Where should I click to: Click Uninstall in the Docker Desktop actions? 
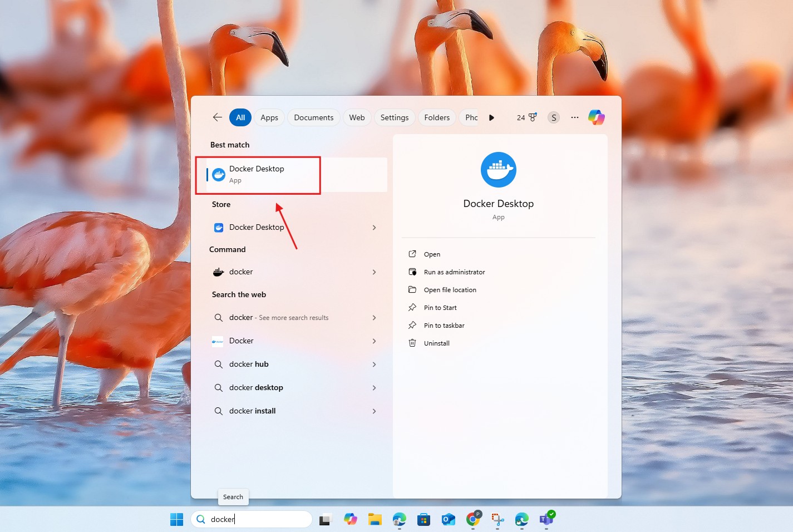(436, 343)
